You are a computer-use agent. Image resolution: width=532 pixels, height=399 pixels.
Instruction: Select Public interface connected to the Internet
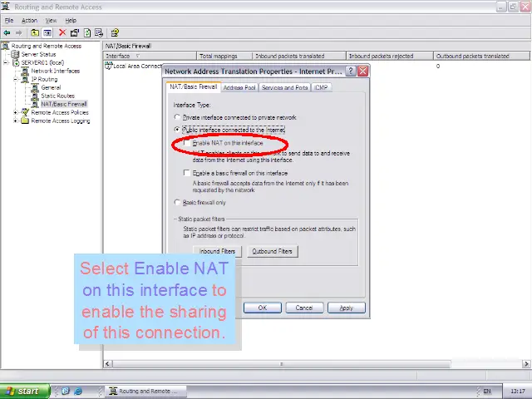177,130
